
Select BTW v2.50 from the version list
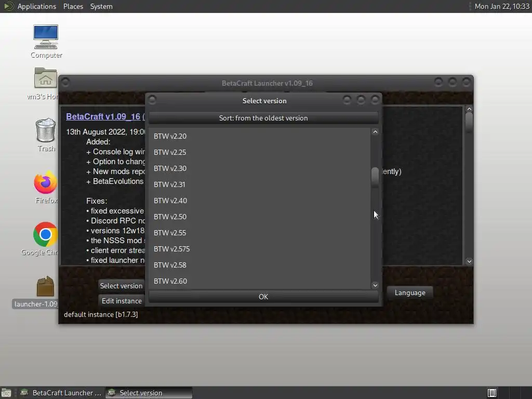pyautogui.click(x=260, y=217)
